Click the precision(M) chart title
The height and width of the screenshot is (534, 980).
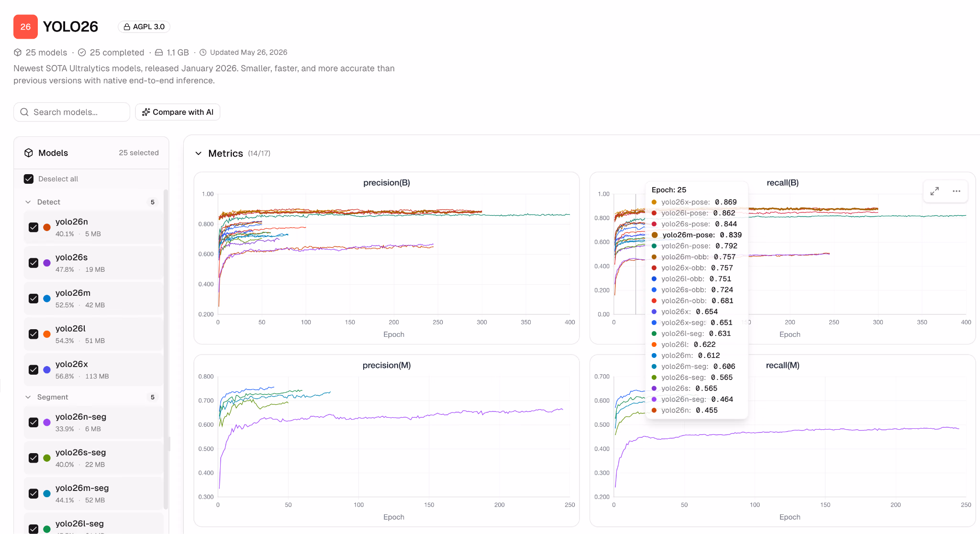(387, 366)
